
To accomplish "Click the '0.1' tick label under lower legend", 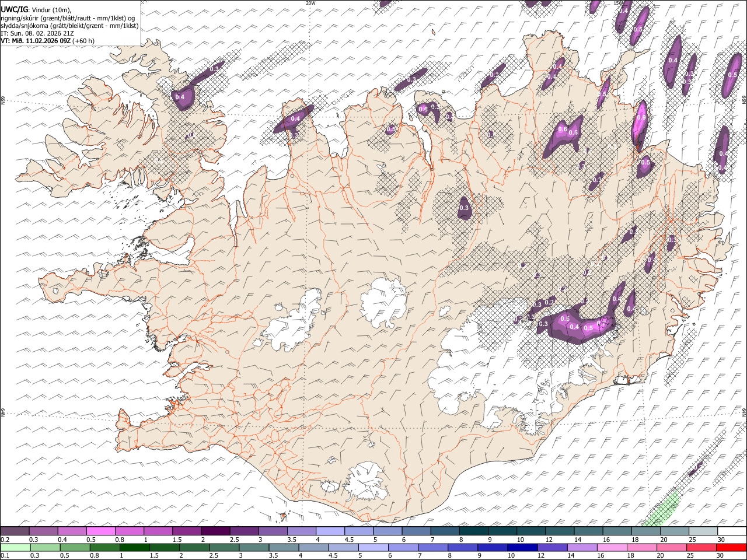I will [x=5, y=555].
